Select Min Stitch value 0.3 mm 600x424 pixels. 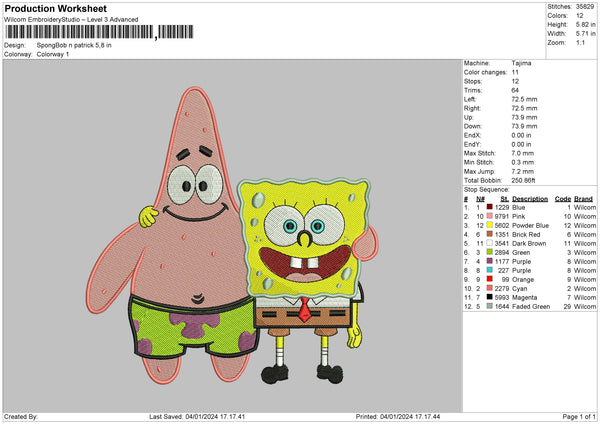tap(522, 162)
